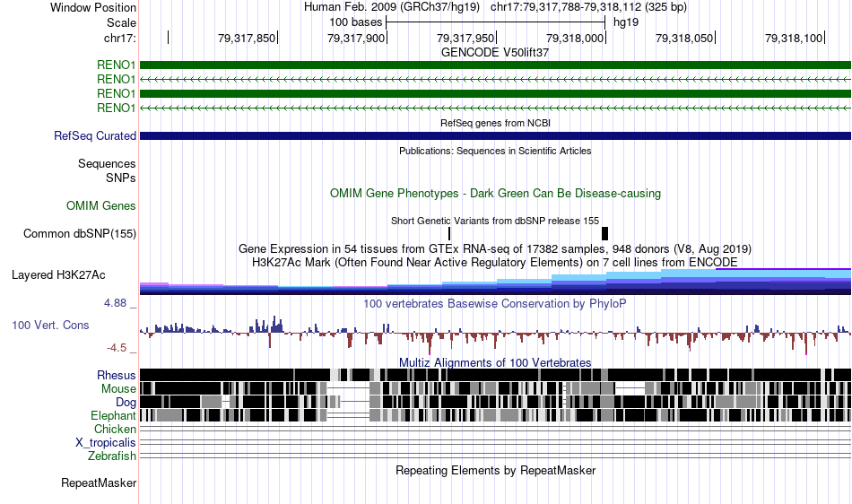Viewport: 852px width, 504px height.
Task: Click the Zebrafish species label
Action: (x=112, y=456)
